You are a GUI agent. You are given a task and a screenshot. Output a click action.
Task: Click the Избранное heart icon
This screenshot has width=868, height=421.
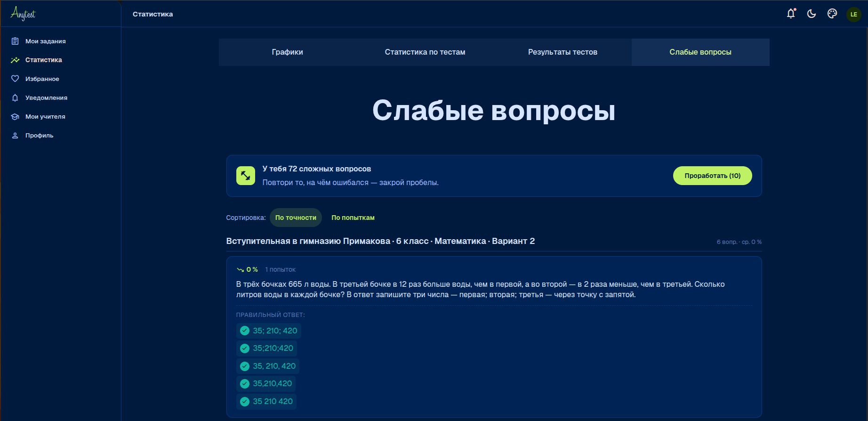tap(15, 79)
